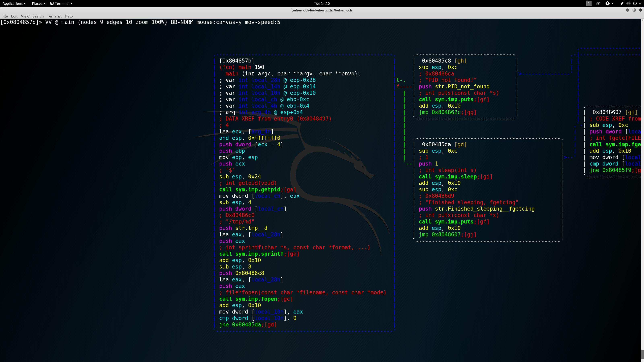Click the radare2 prompt line VV @ main
Image resolution: width=644 pixels, height=362 pixels.
[140, 22]
